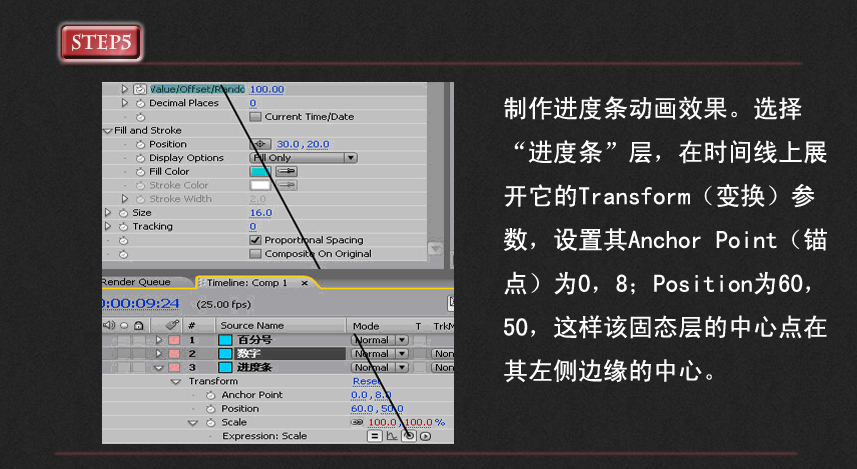Viewport: 857px width, 469px height.
Task: Expand the Value/Offset/Random property
Action: tap(125, 89)
